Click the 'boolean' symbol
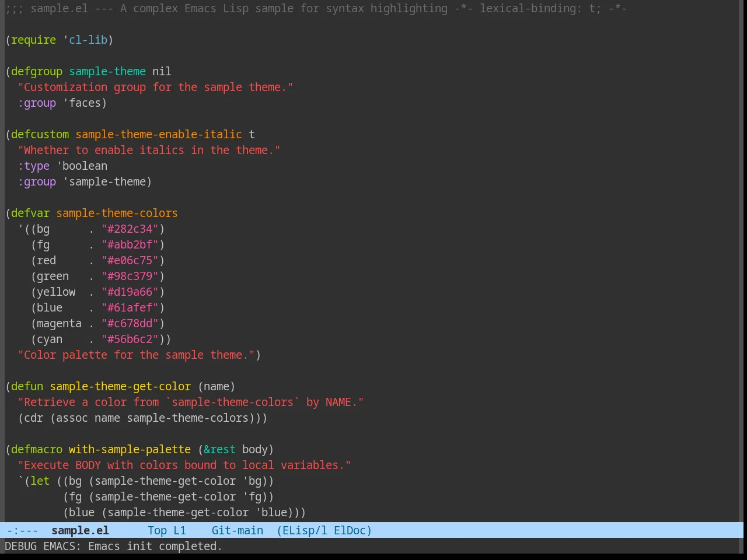 [x=85, y=166]
